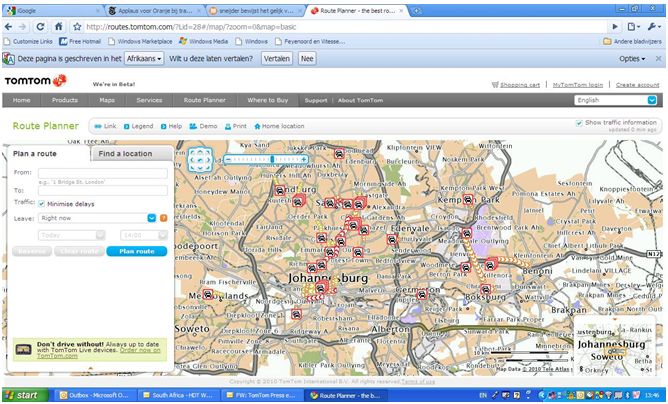The width and height of the screenshot is (668, 404).
Task: Toggle the Minimise delays checkbox
Action: click(x=41, y=204)
